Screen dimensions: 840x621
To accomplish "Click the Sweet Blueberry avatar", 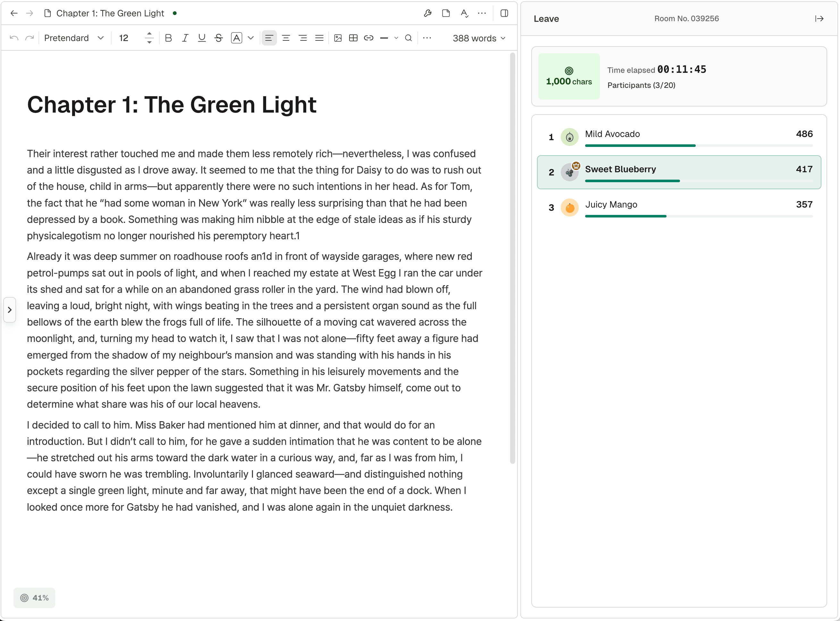I will [569, 172].
